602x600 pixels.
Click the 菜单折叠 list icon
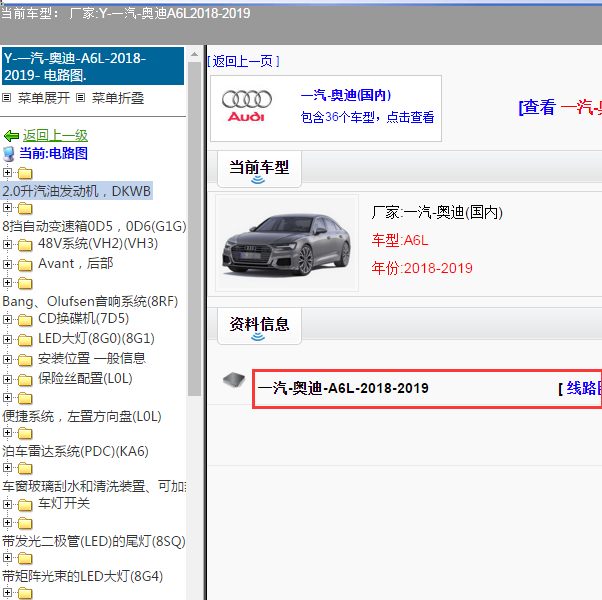point(80,98)
